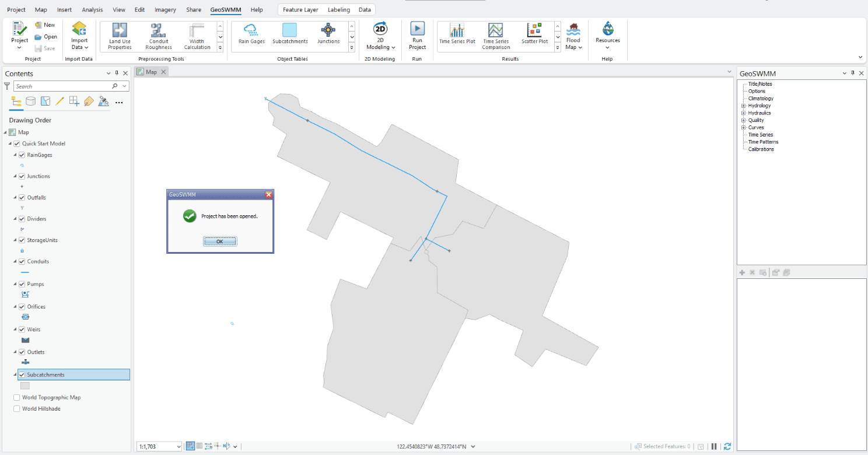
Task: Open the Scatter Plot results tool
Action: 534,36
